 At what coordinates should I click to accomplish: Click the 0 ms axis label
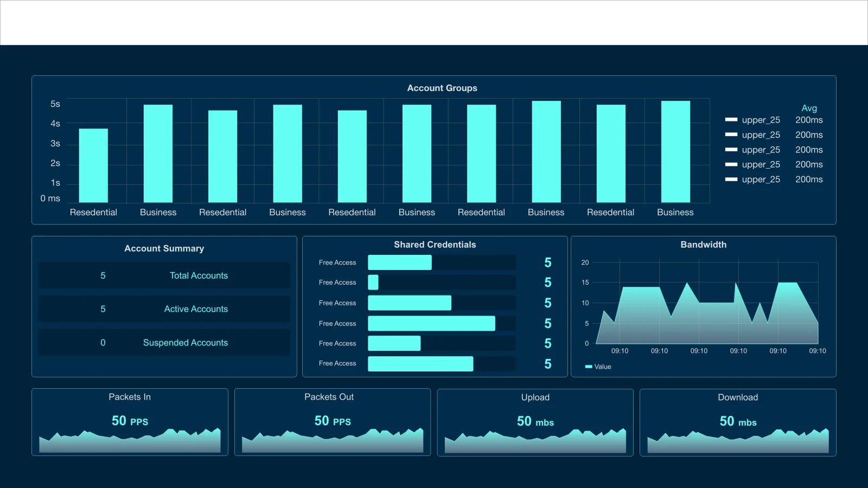pyautogui.click(x=50, y=198)
